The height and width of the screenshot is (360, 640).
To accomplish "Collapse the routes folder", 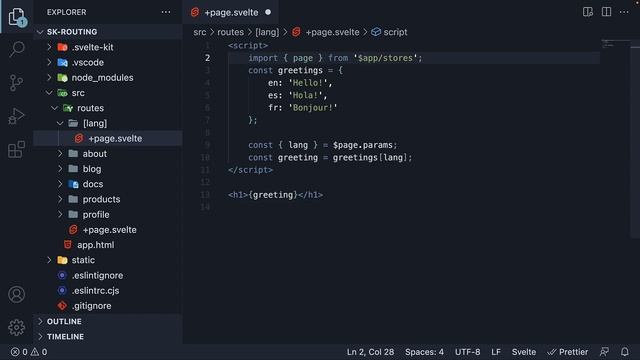I will pyautogui.click(x=55, y=108).
